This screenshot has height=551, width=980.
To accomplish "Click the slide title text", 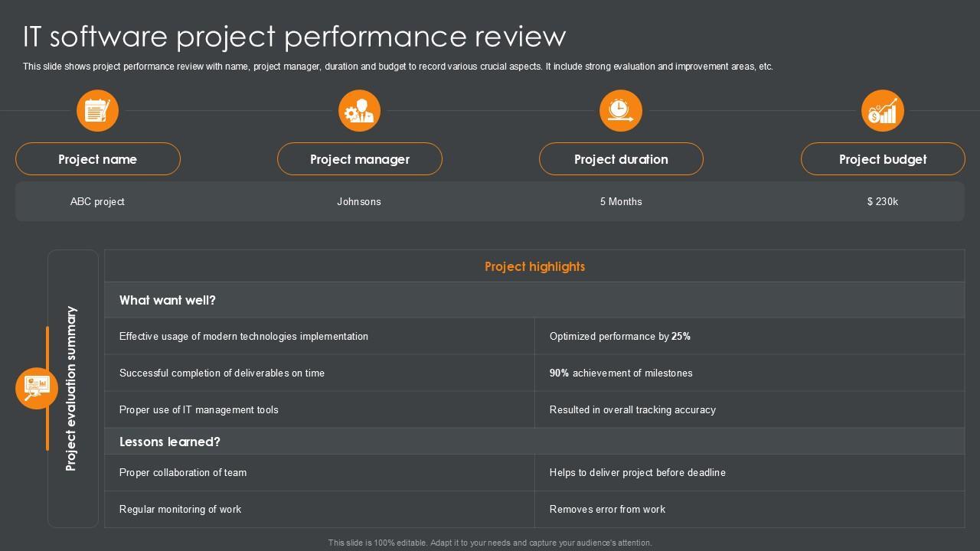I will pos(295,36).
